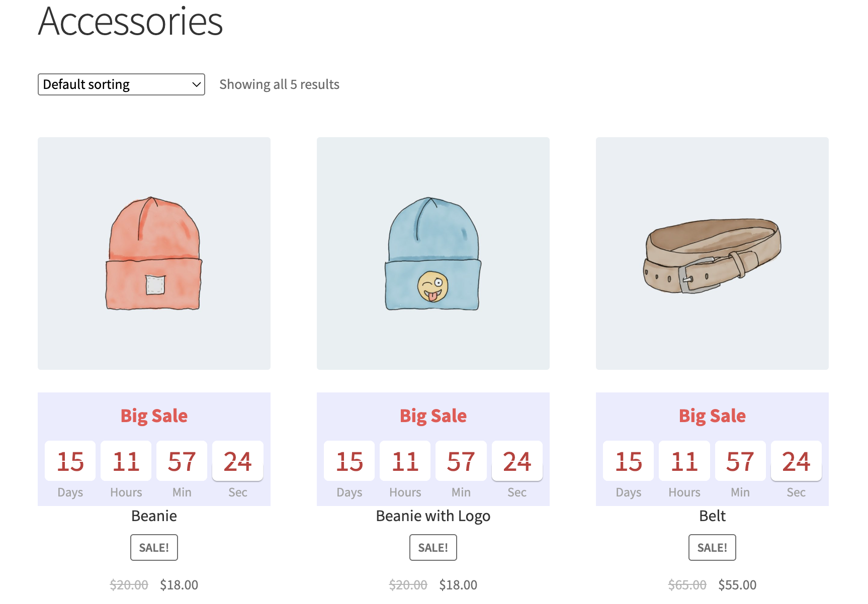Click the Belt product title
868x604 pixels.
coord(712,516)
